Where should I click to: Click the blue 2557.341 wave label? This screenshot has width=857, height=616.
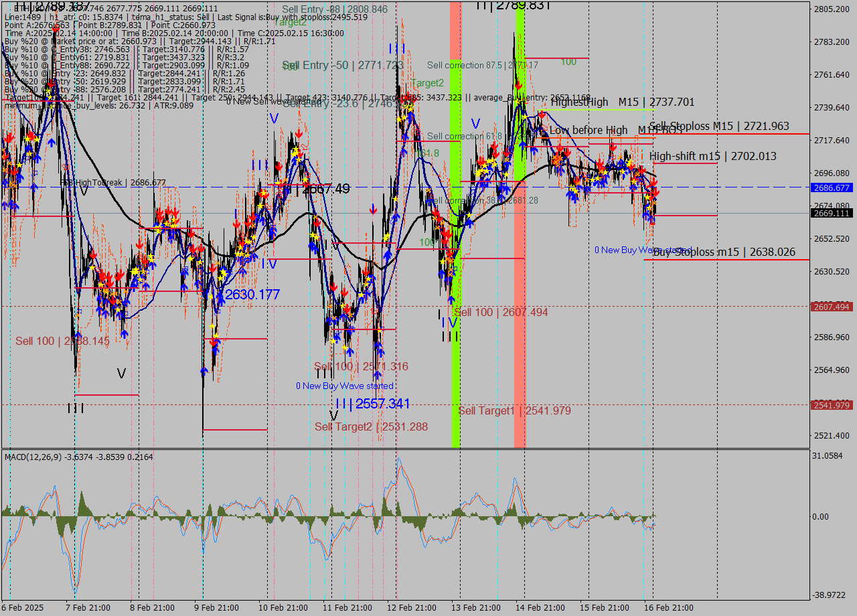pyautogui.click(x=372, y=404)
